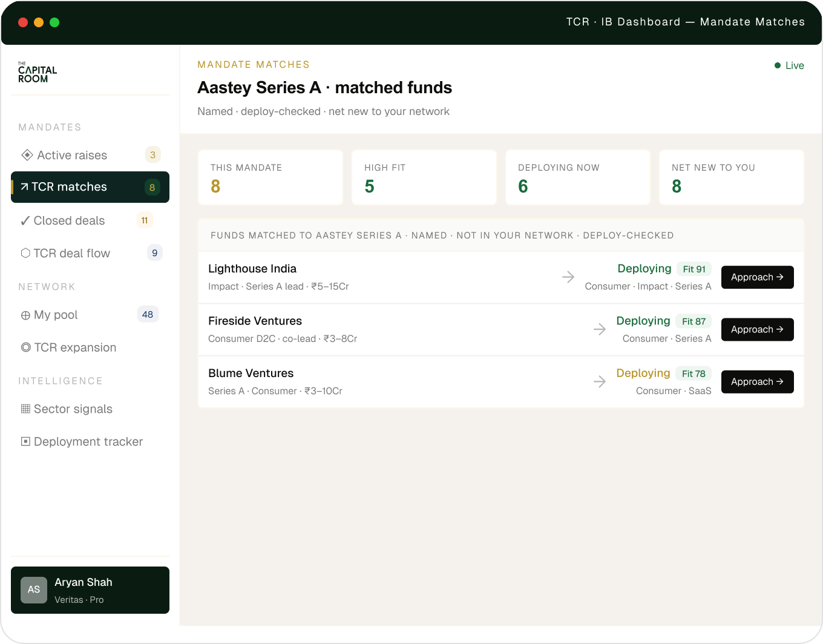Click "Consumer · SaaS" tags
This screenshot has width=823, height=644.
click(674, 391)
